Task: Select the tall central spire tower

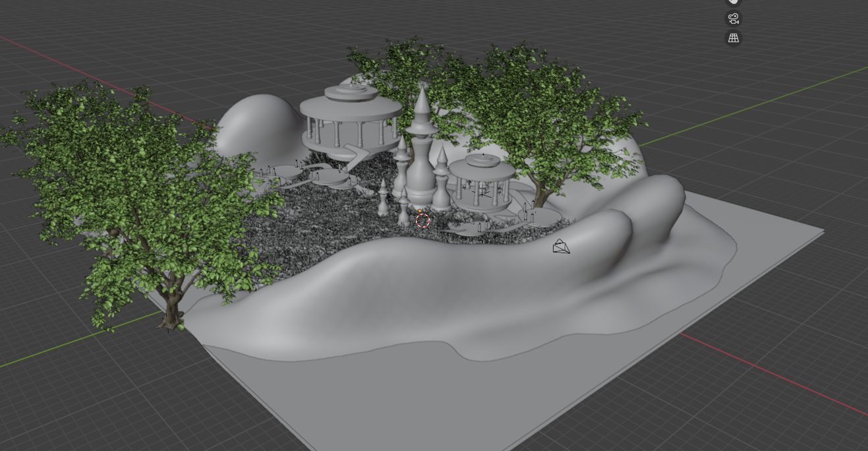Action: [x=422, y=145]
